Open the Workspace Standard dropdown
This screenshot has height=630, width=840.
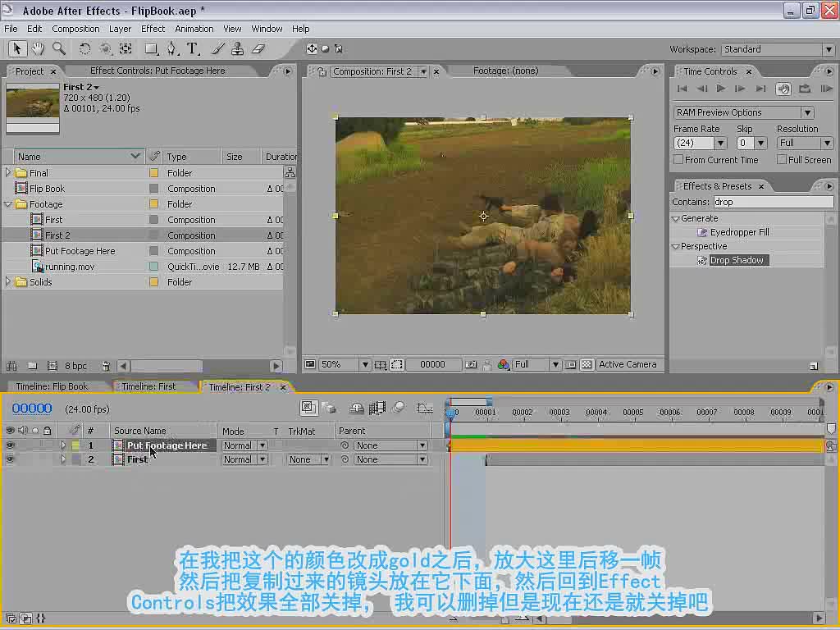point(778,49)
